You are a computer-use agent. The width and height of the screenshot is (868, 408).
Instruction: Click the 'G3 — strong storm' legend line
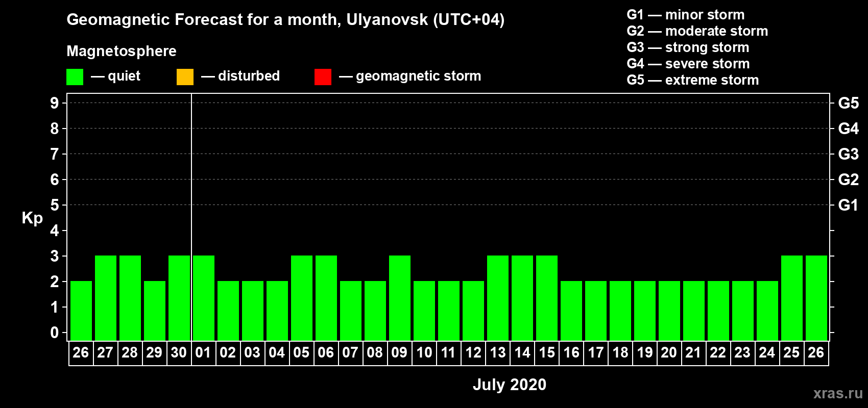(x=688, y=47)
